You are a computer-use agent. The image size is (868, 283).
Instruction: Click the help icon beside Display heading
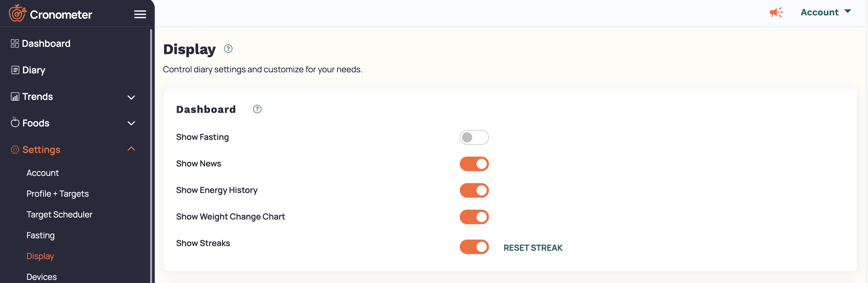coord(228,49)
